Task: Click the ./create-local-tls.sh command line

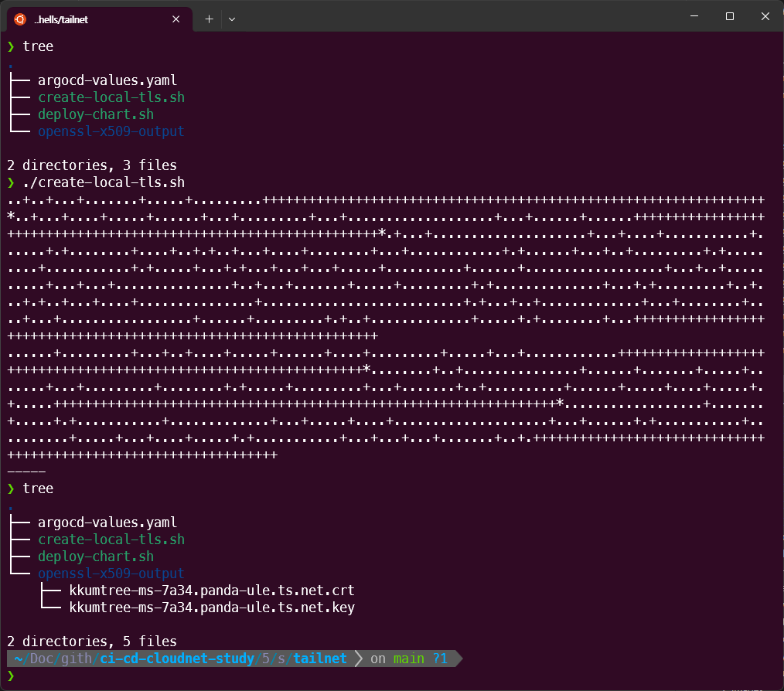Action: (x=104, y=182)
